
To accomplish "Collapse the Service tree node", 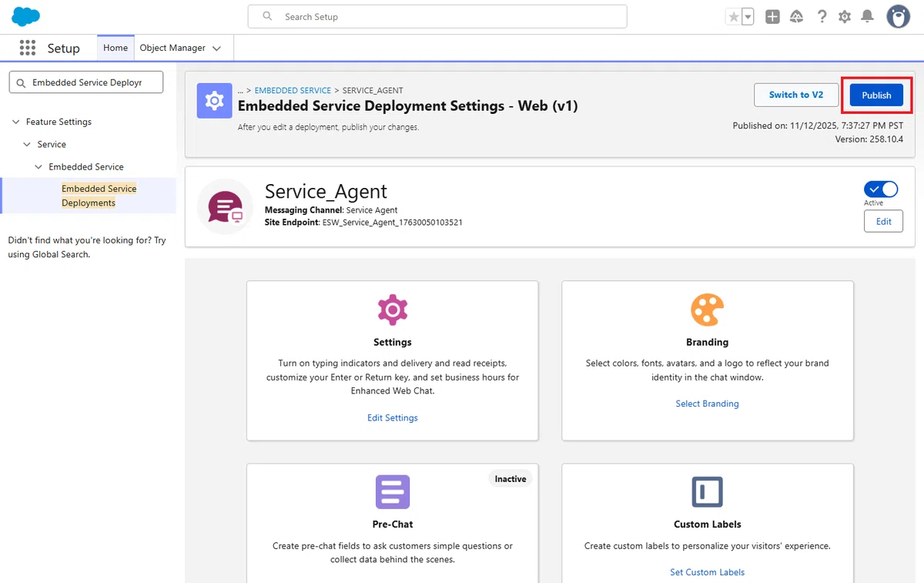I will pyautogui.click(x=28, y=144).
